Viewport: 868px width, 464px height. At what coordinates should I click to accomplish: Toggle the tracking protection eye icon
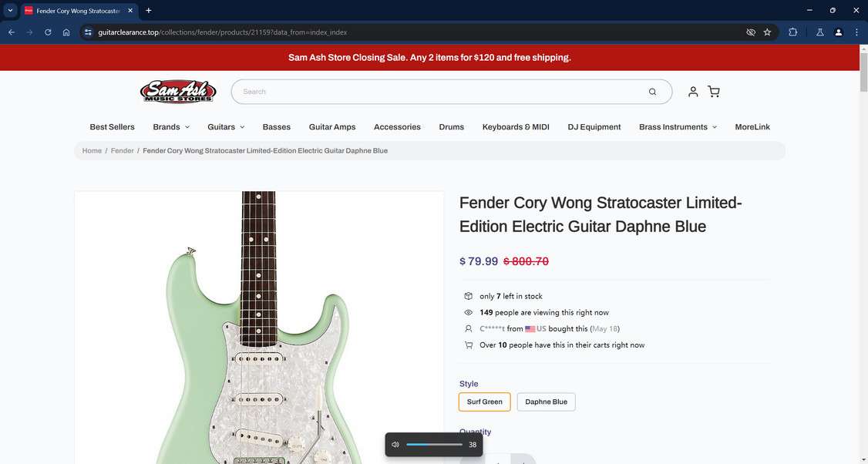[x=751, y=32]
